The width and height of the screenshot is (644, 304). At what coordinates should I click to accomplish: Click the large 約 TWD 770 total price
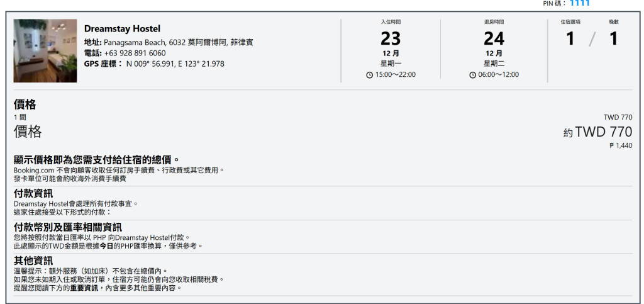pos(597,132)
